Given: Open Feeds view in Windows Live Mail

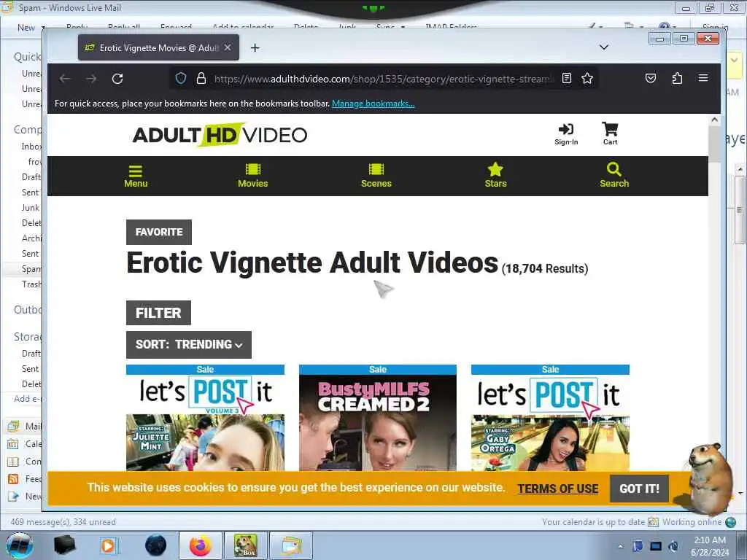Looking at the screenshot, I should pyautogui.click(x=25, y=479).
